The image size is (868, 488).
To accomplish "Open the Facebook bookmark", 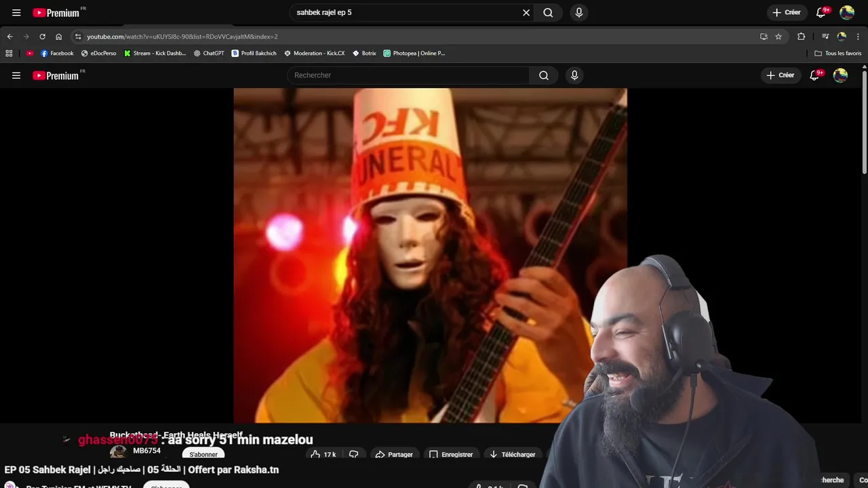I will point(57,53).
